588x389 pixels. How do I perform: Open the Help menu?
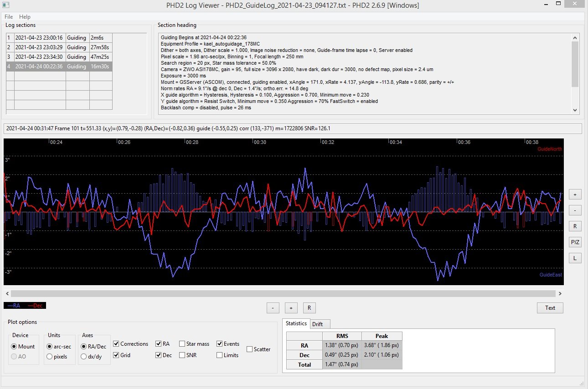(x=25, y=17)
